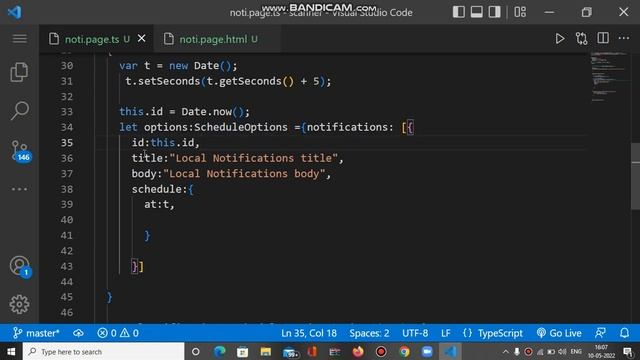Viewport: 640px width, 360px height.
Task: Open the Windows Start menu
Action: 11,351
